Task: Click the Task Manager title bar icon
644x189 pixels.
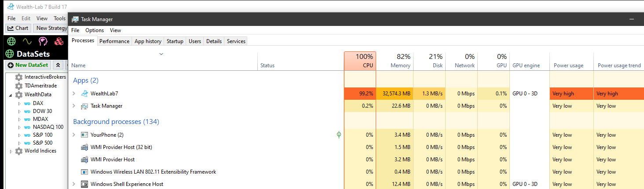Action: [x=75, y=19]
